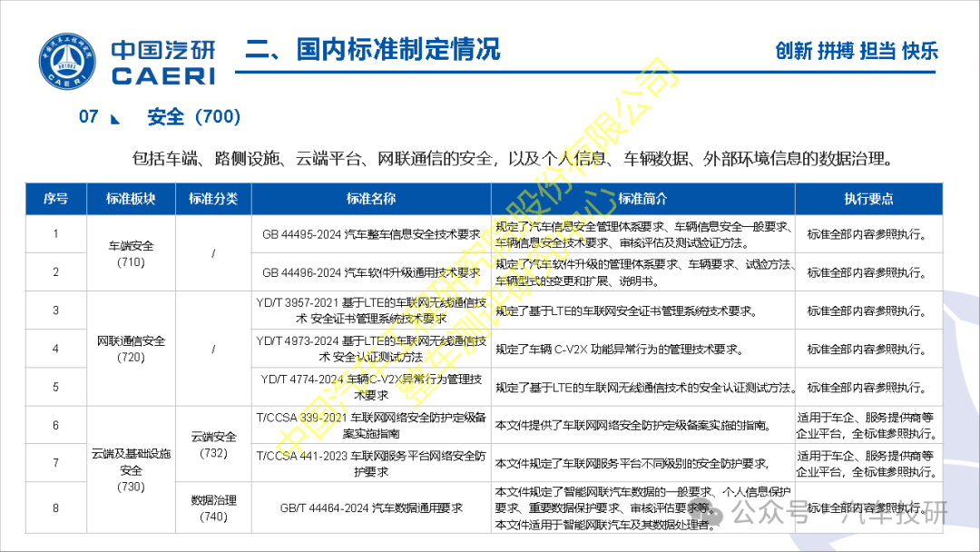Click the section number 07

click(89, 117)
